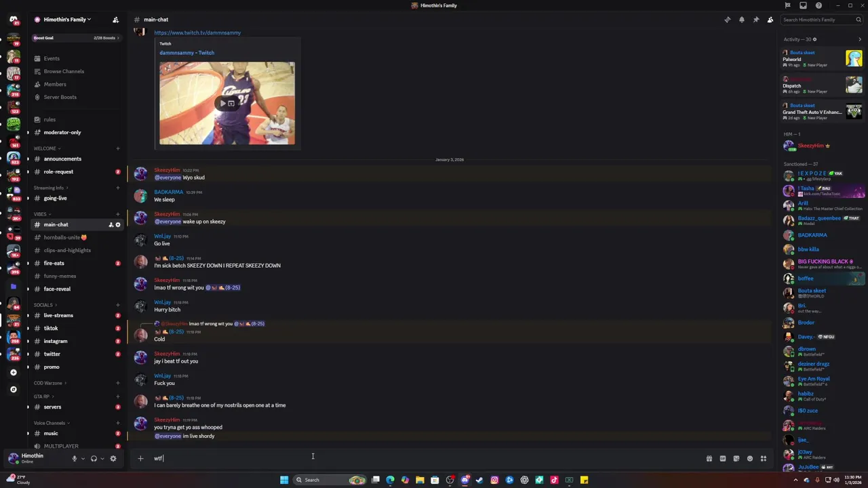Click the Boost Goal progress bar
This screenshot has width=868, height=488.
pos(76,38)
